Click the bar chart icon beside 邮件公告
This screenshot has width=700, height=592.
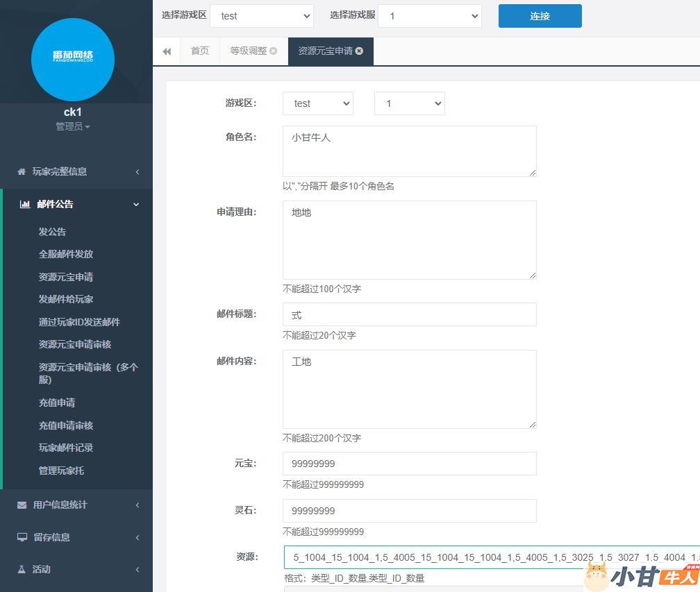coord(25,204)
